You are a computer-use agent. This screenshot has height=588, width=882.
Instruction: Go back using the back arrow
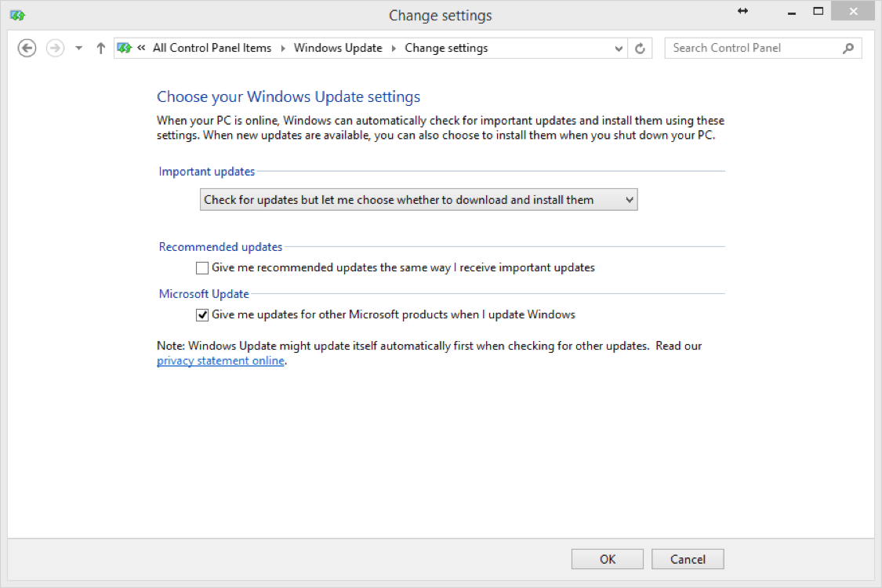pos(27,49)
